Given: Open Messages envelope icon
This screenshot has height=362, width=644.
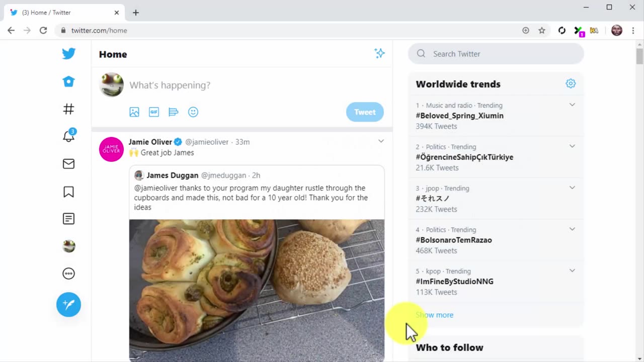Looking at the screenshot, I should click(69, 163).
